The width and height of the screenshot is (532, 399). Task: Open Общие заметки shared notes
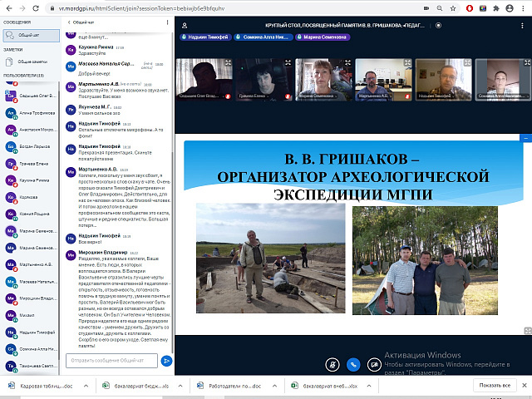point(32,62)
